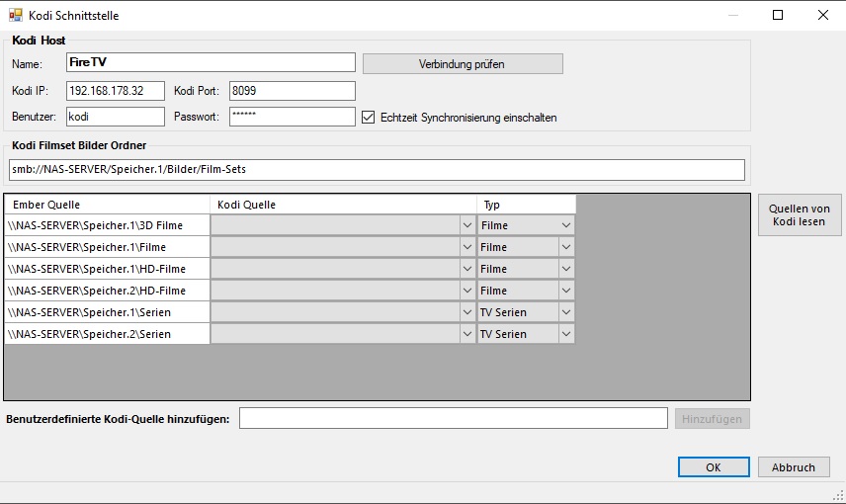The width and height of the screenshot is (846, 504).
Task: Cancel with the Abbruch button
Action: pos(793,467)
